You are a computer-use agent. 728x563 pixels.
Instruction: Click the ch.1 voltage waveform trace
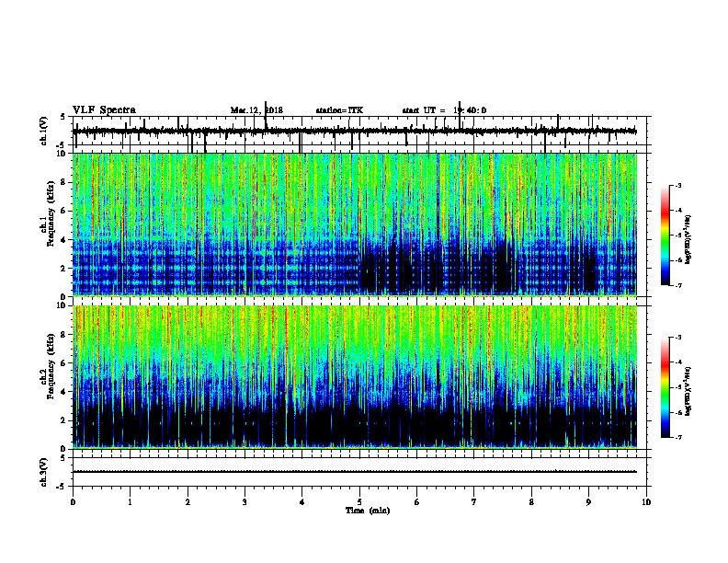click(354, 132)
